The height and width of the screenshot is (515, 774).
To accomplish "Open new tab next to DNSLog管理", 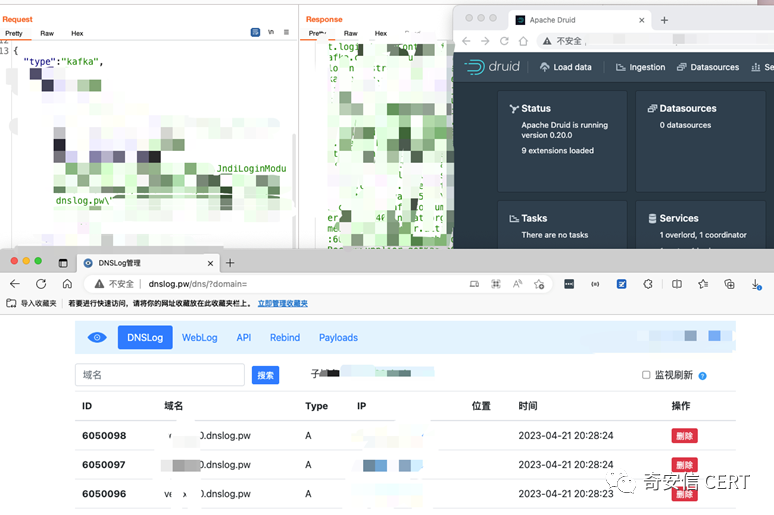I will [x=230, y=263].
